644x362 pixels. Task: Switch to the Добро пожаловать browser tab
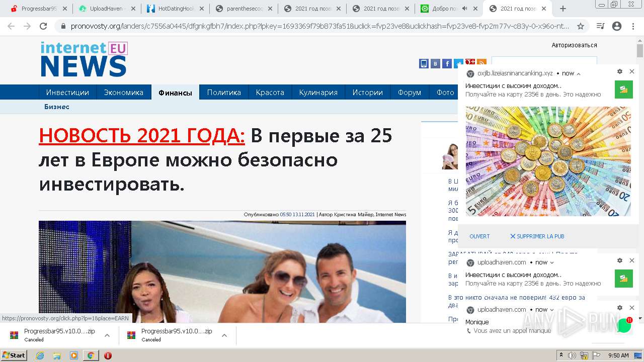443,9
